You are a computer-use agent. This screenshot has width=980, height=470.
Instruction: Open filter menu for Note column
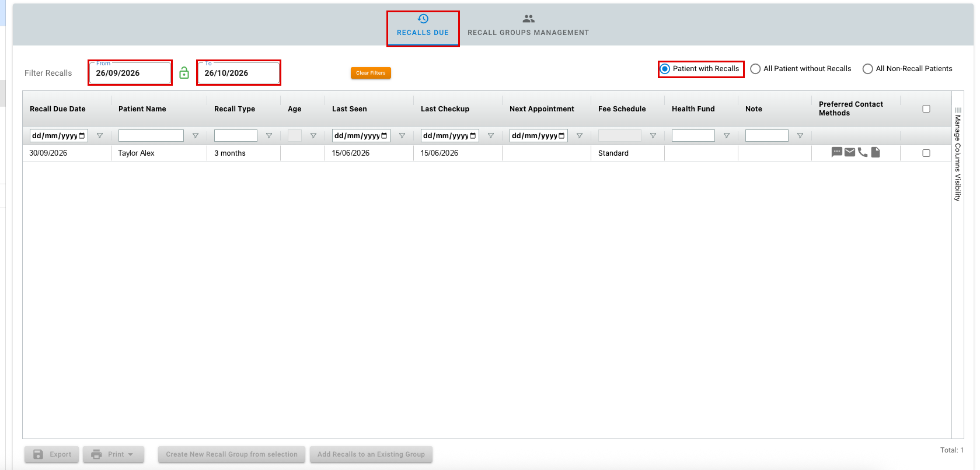pos(800,136)
